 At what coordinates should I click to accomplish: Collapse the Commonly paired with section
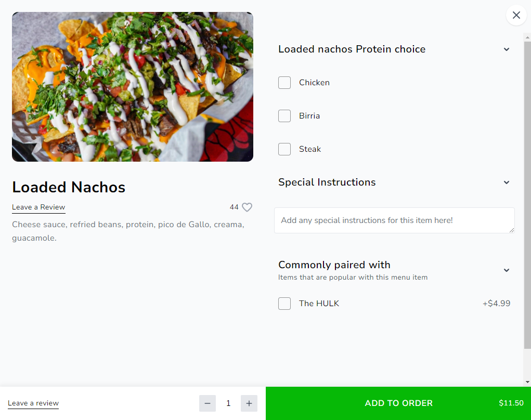(x=506, y=270)
